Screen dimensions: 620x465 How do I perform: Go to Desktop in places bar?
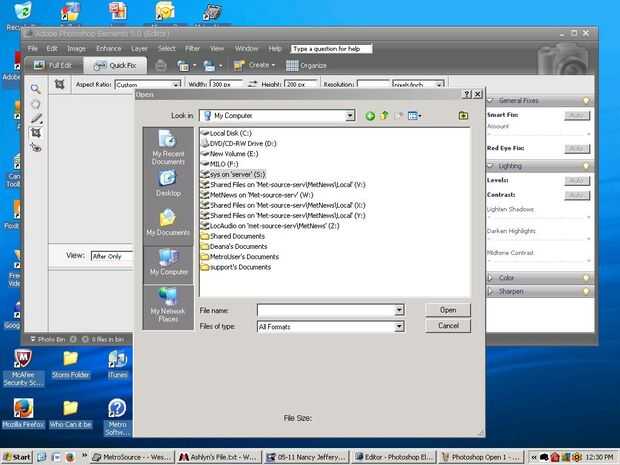coord(168,184)
